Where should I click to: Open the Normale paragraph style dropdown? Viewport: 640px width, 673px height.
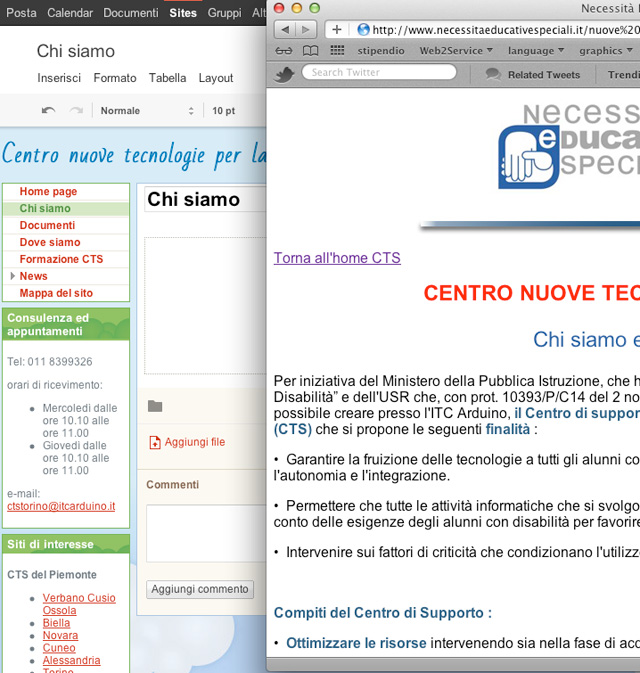[147, 111]
